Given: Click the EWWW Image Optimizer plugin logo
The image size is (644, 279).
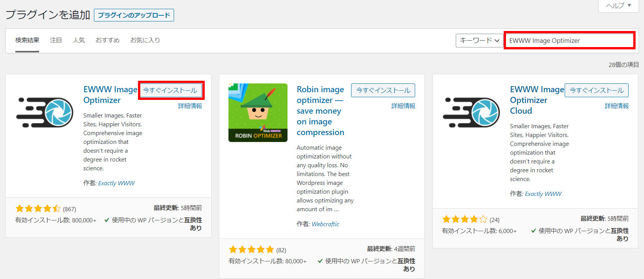Looking at the screenshot, I should 45,112.
